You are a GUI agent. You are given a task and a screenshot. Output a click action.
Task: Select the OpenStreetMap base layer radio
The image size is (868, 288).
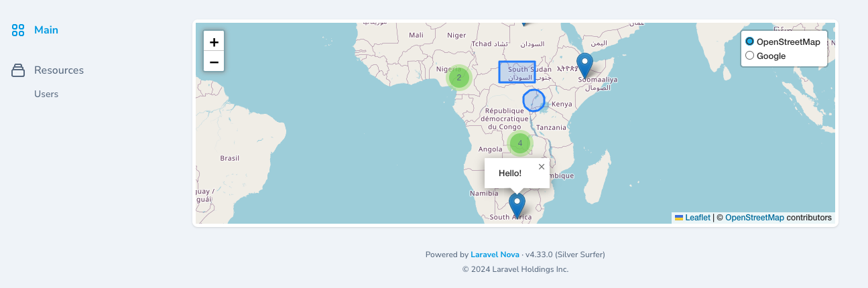coord(750,42)
